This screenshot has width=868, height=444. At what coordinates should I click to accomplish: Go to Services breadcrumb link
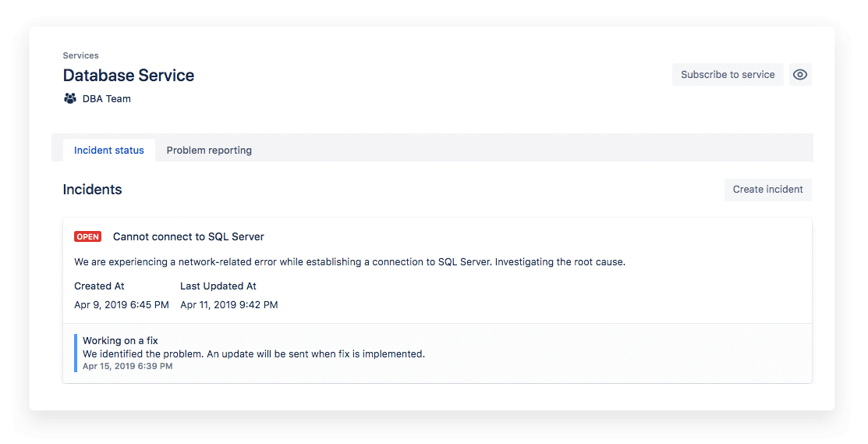tap(81, 56)
